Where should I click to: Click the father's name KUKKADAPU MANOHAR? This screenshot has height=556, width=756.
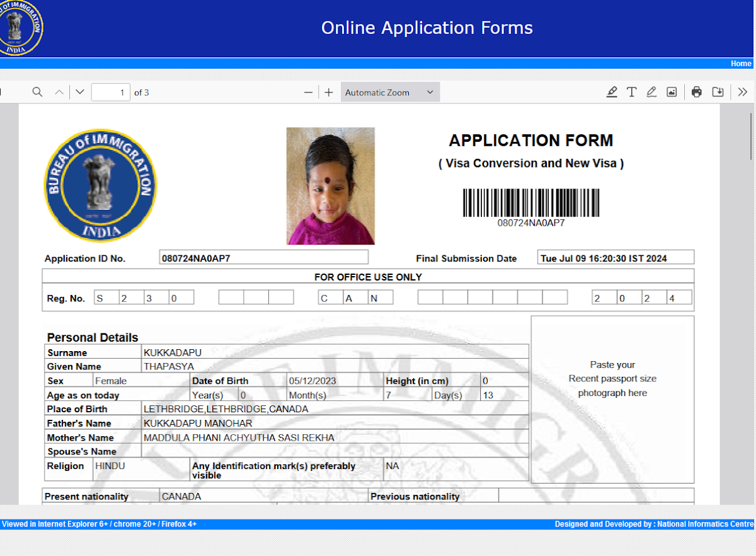(x=198, y=423)
